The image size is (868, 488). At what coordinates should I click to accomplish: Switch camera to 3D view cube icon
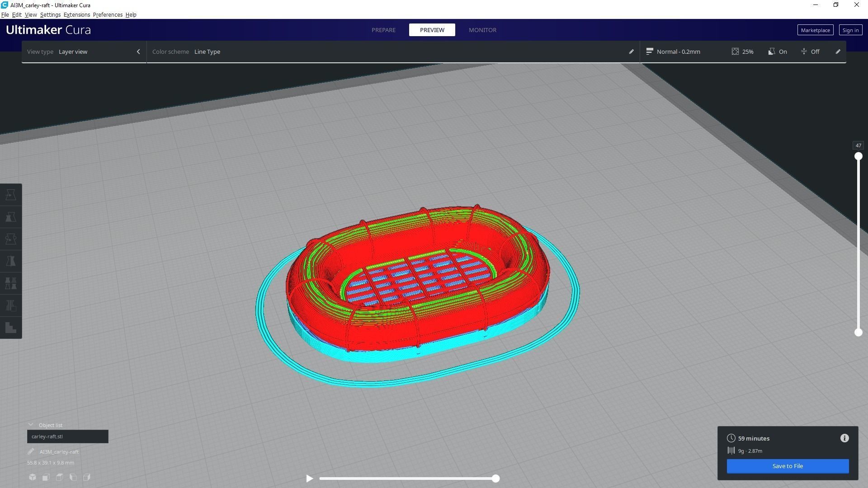tap(33, 477)
